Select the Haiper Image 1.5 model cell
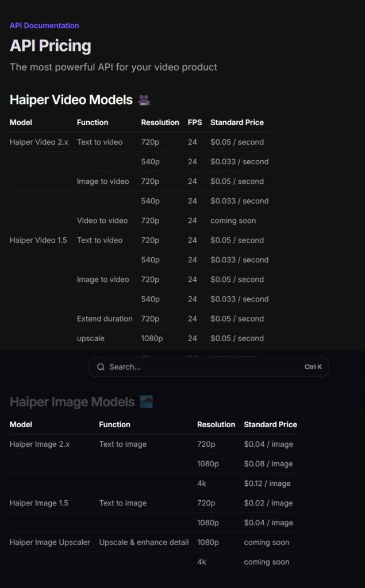Image resolution: width=365 pixels, height=588 pixels. pos(39,503)
